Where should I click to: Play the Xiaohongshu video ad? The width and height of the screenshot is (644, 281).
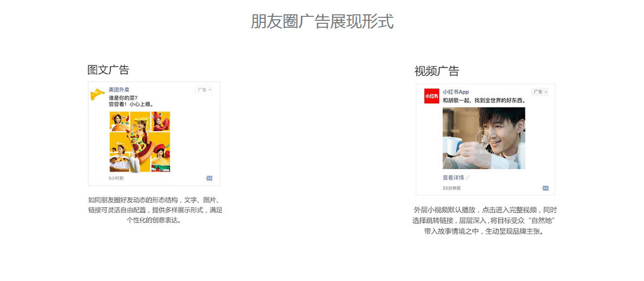(483, 139)
